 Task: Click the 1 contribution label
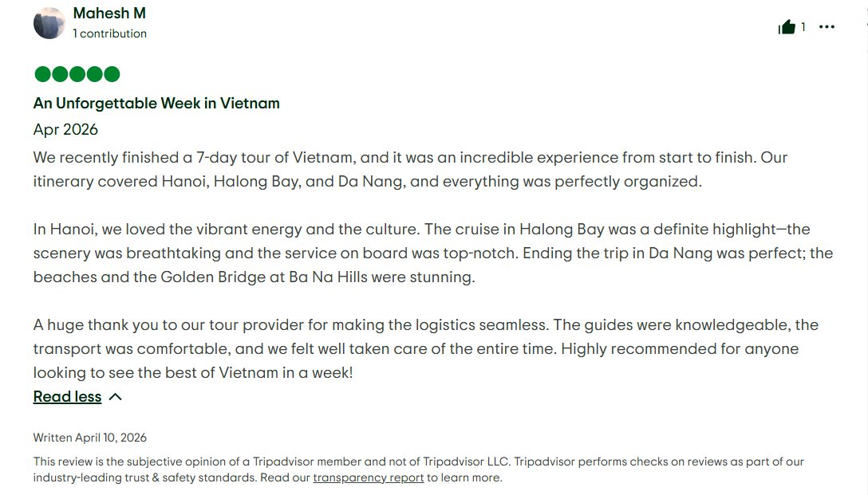pyautogui.click(x=109, y=33)
